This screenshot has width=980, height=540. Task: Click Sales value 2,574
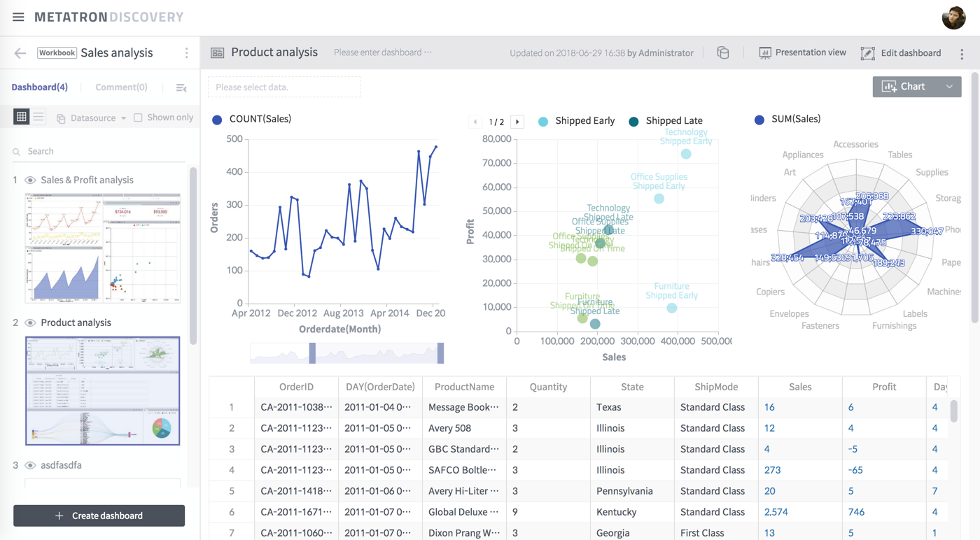tap(776, 512)
